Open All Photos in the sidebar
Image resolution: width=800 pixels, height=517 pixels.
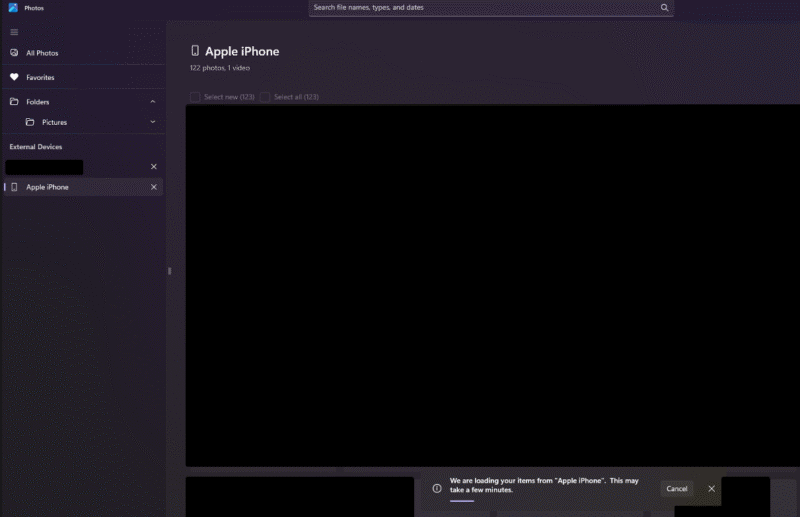coord(42,53)
